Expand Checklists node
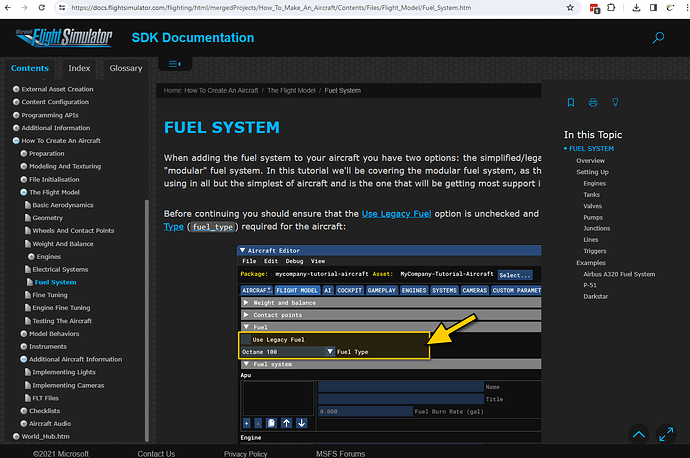Viewport: 690px width, 458px height. [x=24, y=411]
